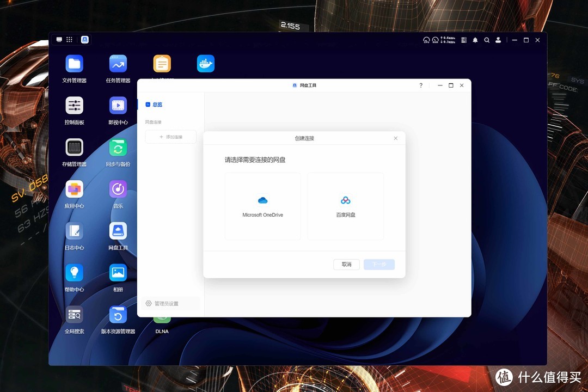The height and width of the screenshot is (392, 588).
Task: Open 全局搜索 global search
Action: [74, 318]
